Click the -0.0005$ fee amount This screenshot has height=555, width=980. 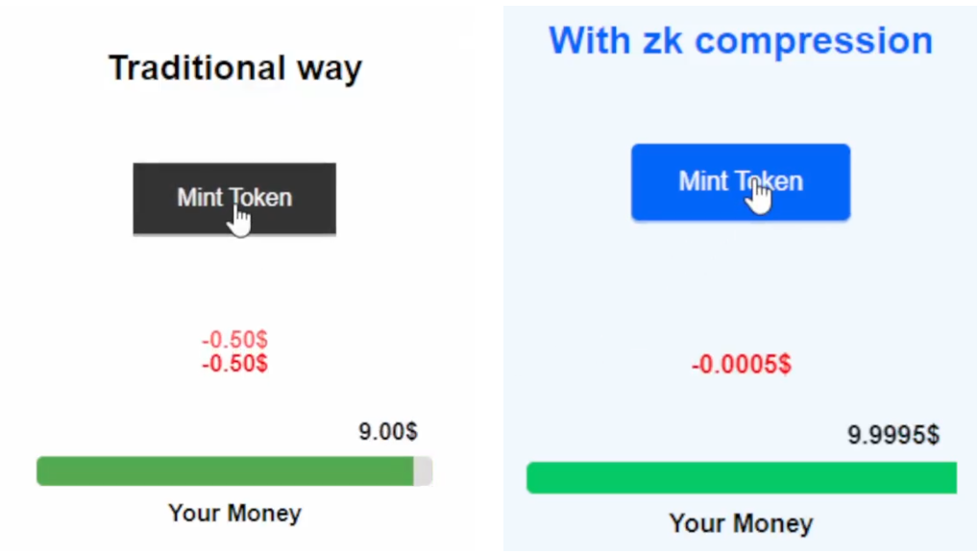(x=741, y=365)
